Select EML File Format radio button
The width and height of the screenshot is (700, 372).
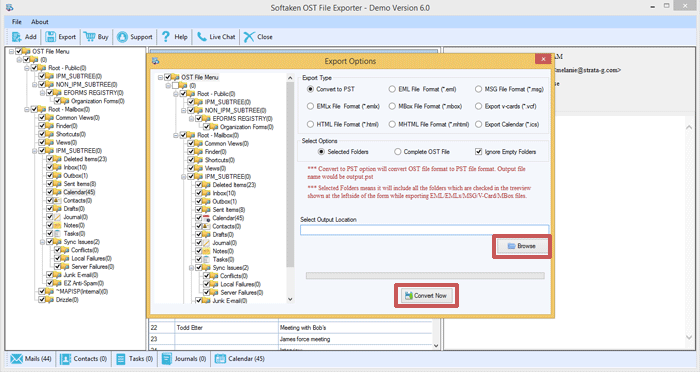392,89
